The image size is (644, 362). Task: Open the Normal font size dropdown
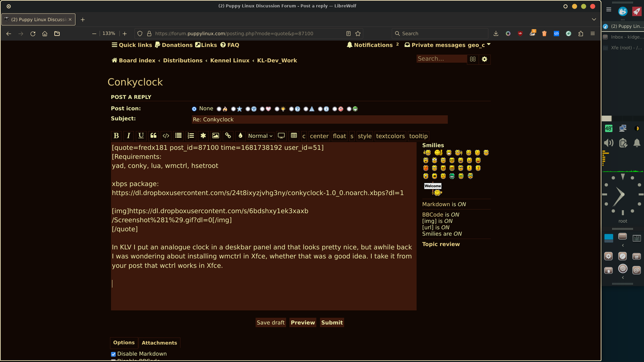(x=260, y=136)
